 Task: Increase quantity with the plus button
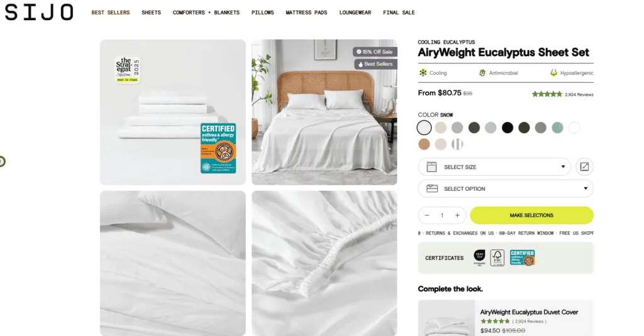pyautogui.click(x=457, y=215)
